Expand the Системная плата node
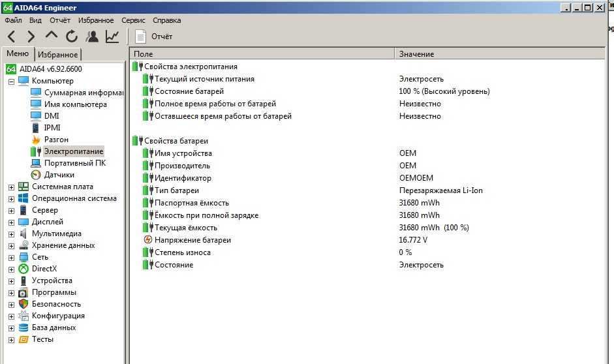614x364 pixels. point(11,187)
